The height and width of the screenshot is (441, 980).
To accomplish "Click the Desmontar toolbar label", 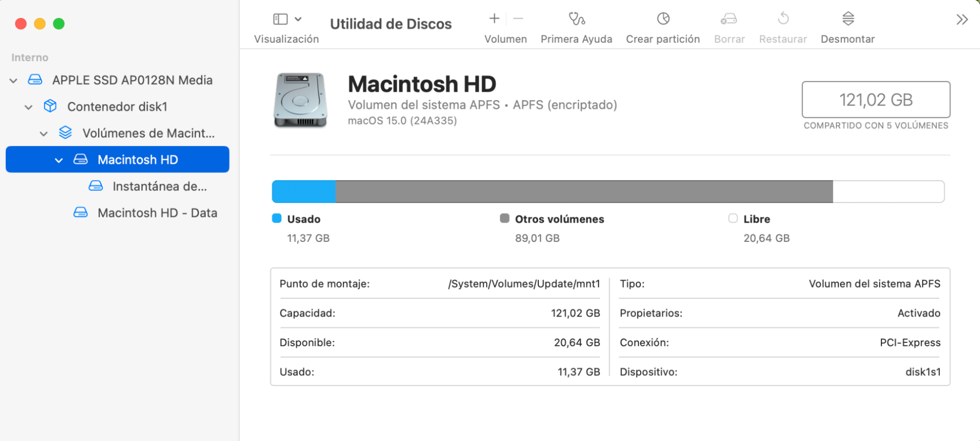I will pyautogui.click(x=848, y=39).
